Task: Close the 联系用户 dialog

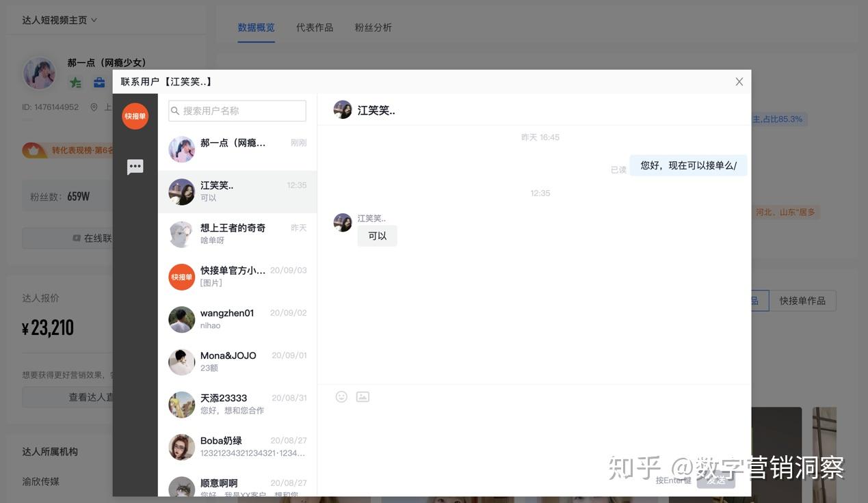Action: coord(739,81)
